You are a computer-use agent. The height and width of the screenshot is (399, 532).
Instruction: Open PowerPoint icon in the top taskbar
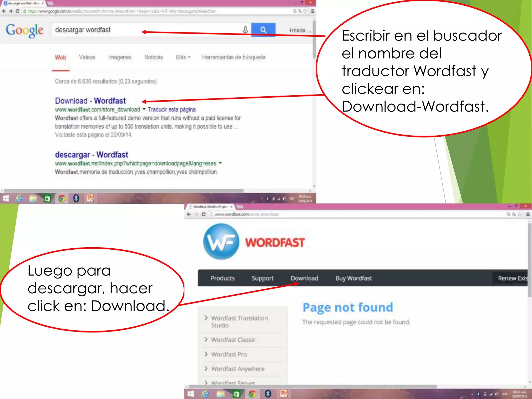pos(90,198)
